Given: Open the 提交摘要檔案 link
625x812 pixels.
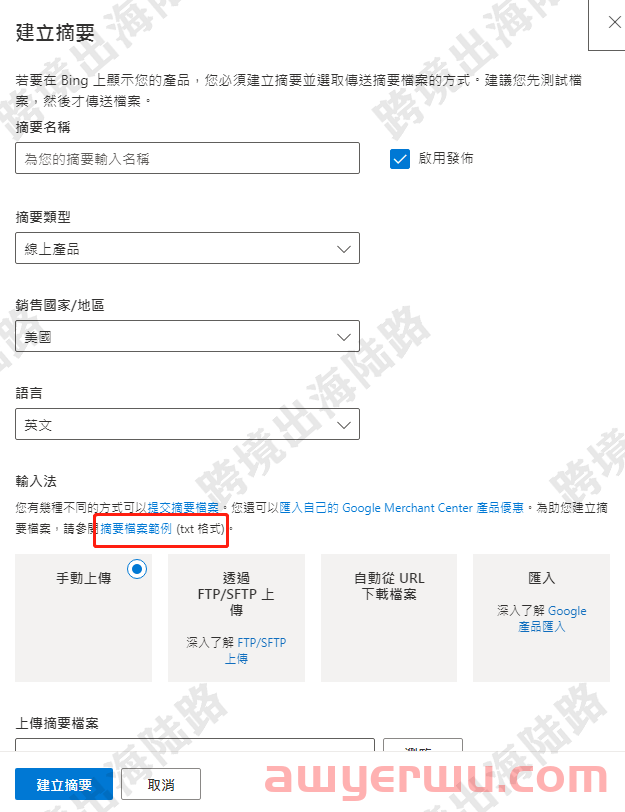Looking at the screenshot, I should point(183,508).
